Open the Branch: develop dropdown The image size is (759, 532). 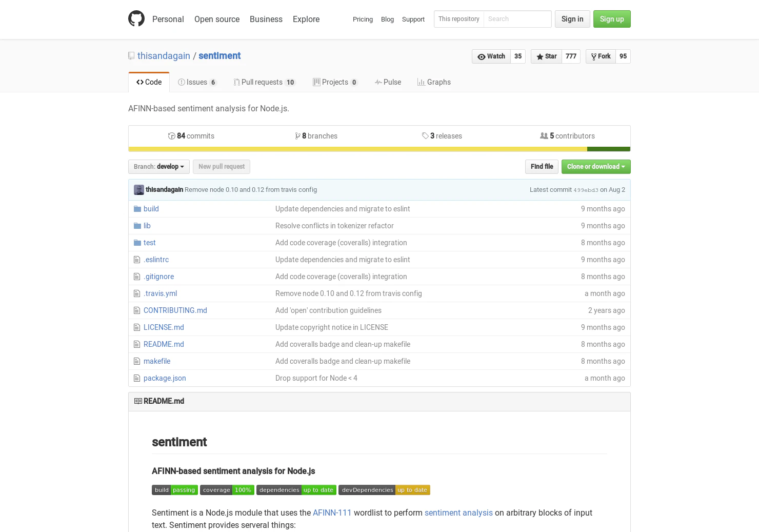(159, 167)
